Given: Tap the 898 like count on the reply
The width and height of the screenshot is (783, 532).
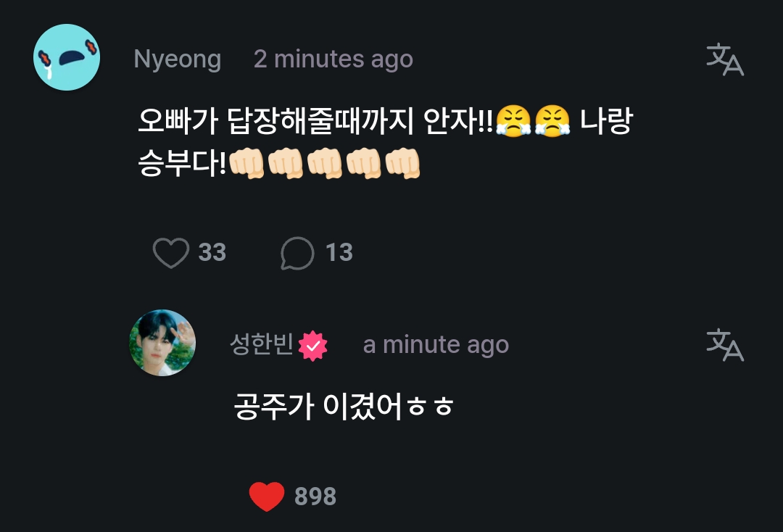Looking at the screenshot, I should [315, 496].
